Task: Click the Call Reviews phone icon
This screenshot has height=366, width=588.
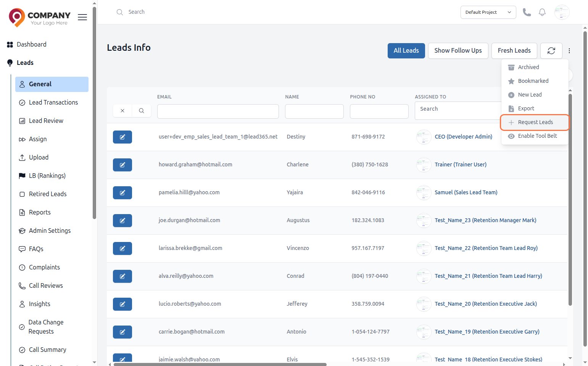Action: 22,285
